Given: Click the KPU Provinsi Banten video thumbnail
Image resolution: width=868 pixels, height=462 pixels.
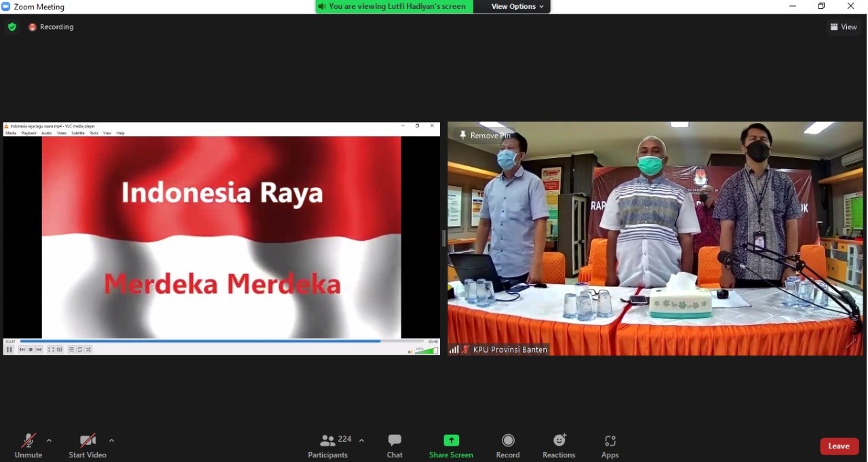Looking at the screenshot, I should [x=655, y=237].
